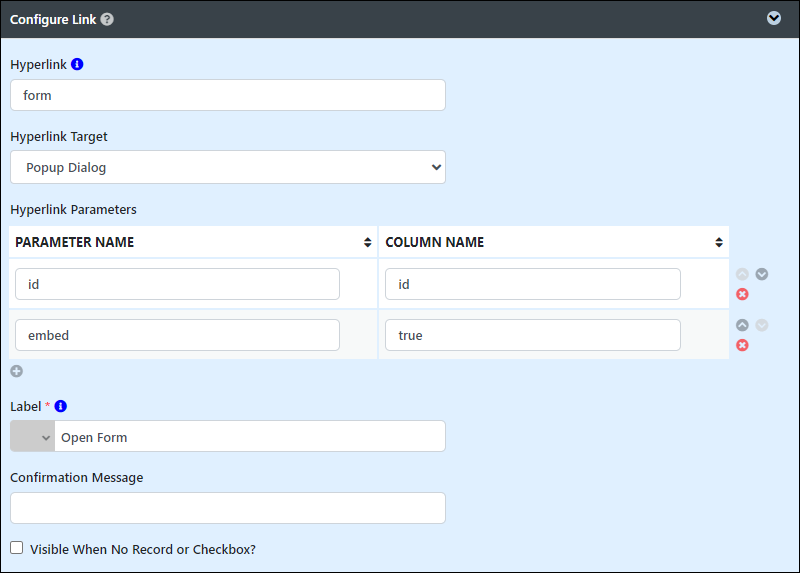Move the id parameter row down
800x573 pixels.
[762, 275]
